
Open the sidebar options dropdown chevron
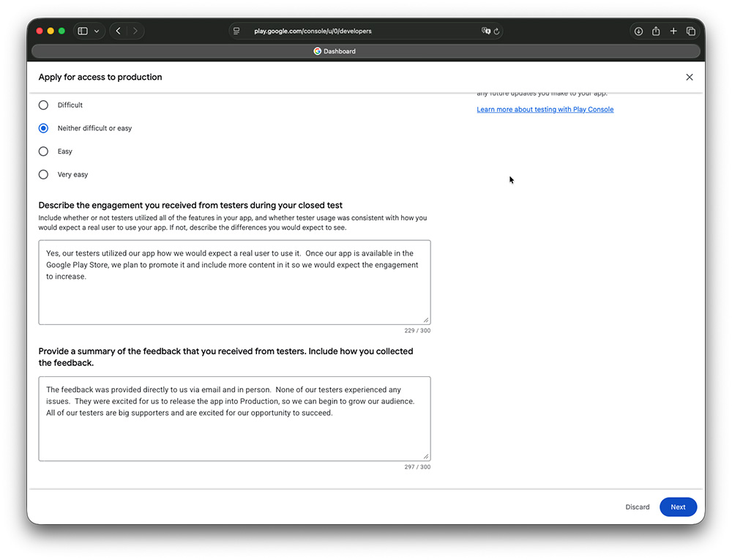tap(97, 31)
